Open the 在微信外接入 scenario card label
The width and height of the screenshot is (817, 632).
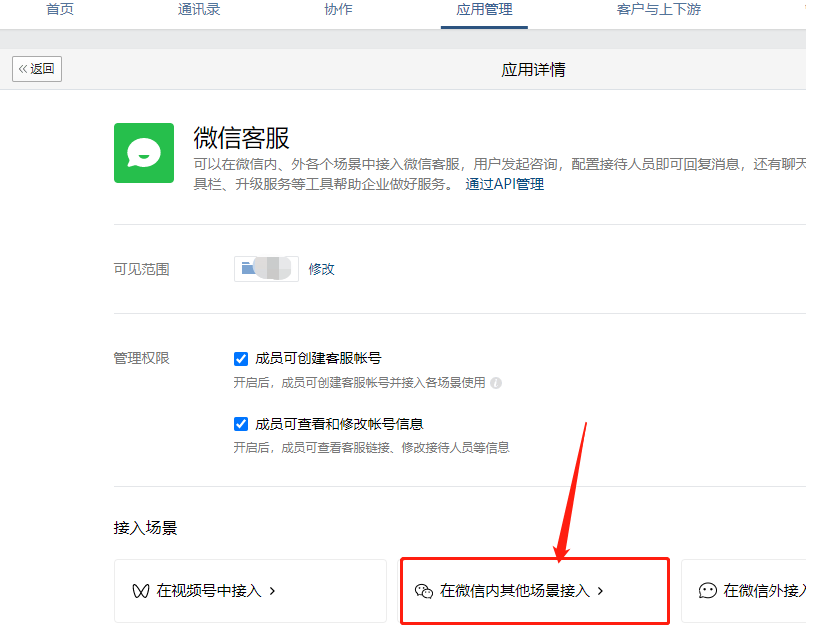[x=764, y=591]
